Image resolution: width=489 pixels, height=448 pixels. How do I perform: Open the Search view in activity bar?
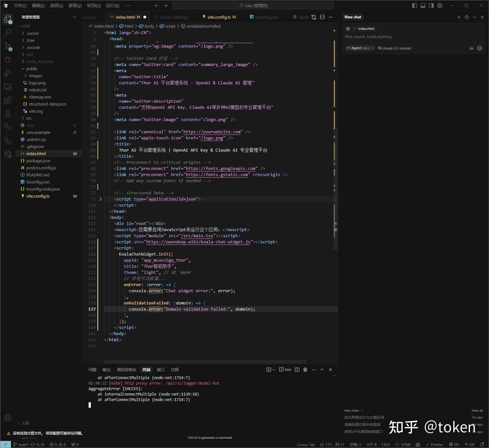(8, 33)
